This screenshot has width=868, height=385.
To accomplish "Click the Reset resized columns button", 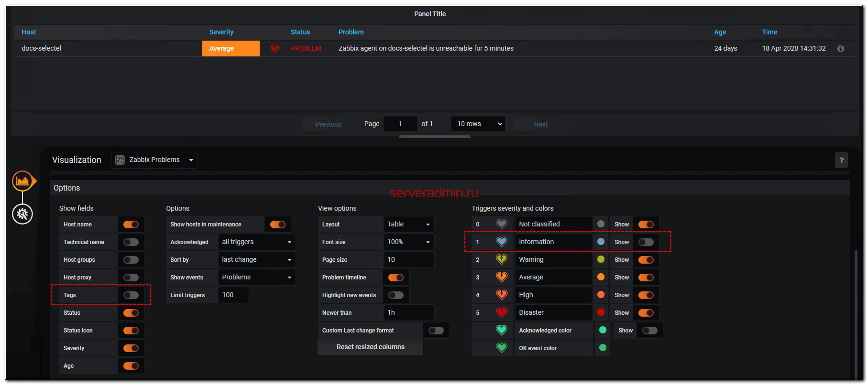I will click(371, 347).
